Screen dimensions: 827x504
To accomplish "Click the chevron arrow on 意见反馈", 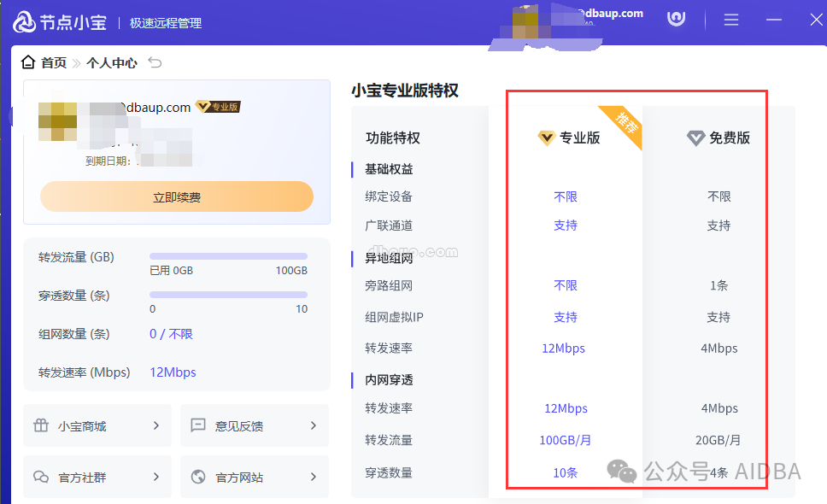I will [x=314, y=425].
